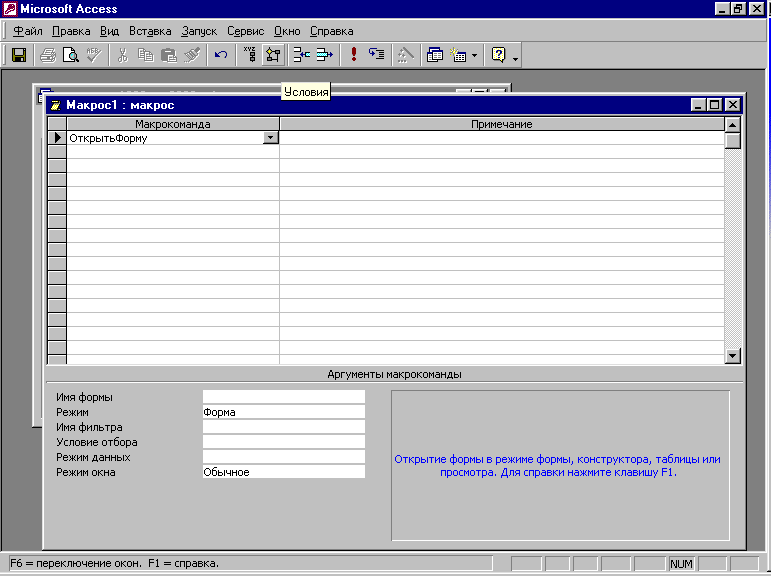Show the Database Window via toolbar icon
Screen dimensions: 771x576
pyautogui.click(x=435, y=55)
